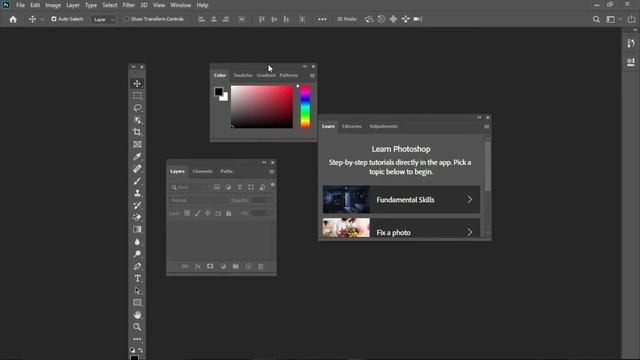Select the Clone Stamp tool
The height and width of the screenshot is (360, 640).
click(137, 193)
